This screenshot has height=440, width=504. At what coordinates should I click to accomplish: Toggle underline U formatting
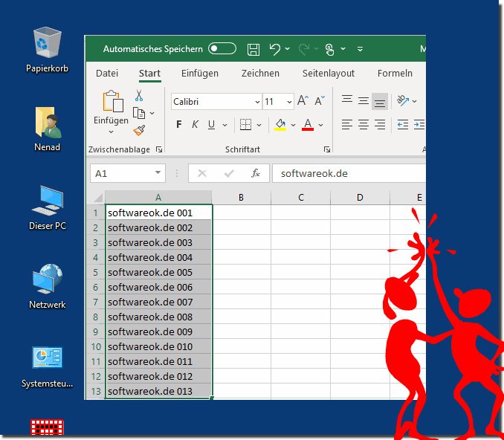point(211,125)
